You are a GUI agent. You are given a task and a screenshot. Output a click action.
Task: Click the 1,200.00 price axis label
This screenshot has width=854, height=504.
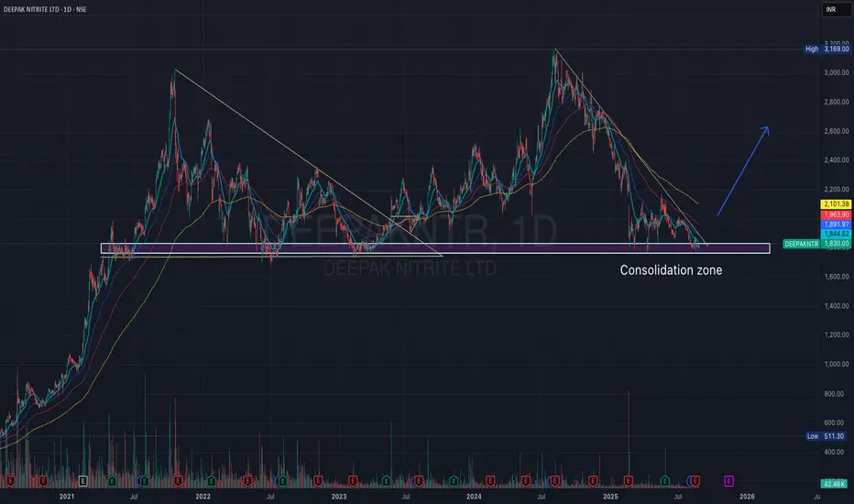836,335
